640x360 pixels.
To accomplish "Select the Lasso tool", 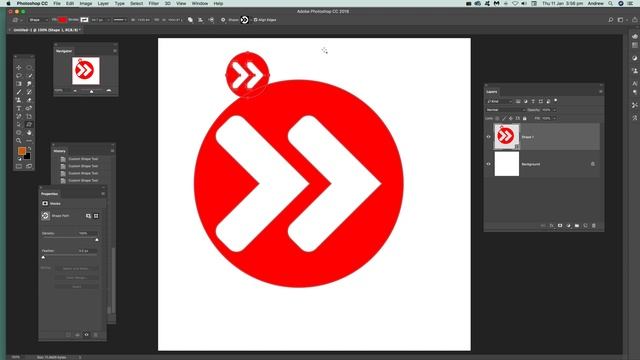I will (x=19, y=76).
